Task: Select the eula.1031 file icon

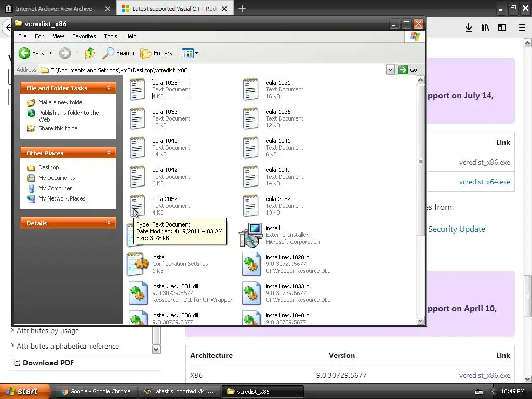Action: (x=251, y=89)
